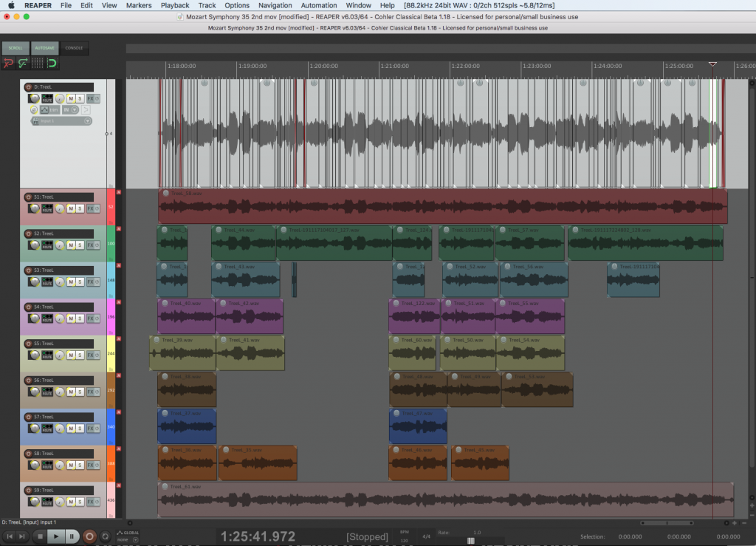Screen dimensions: 756x546
Task: Open the Track menu
Action: click(207, 5)
